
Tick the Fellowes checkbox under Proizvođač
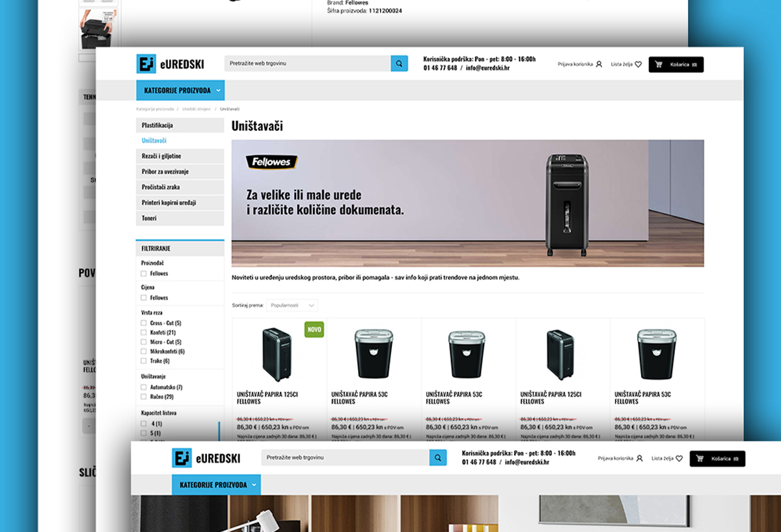click(144, 274)
